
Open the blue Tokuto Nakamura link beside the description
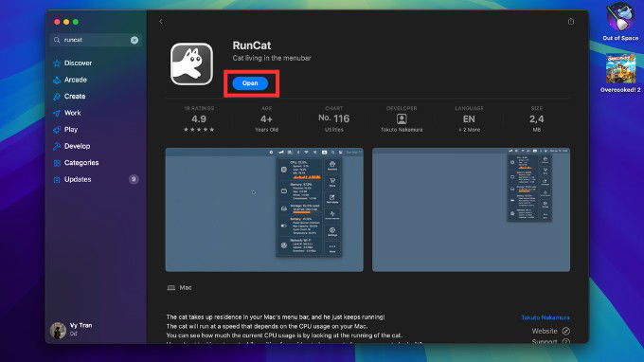(546, 317)
